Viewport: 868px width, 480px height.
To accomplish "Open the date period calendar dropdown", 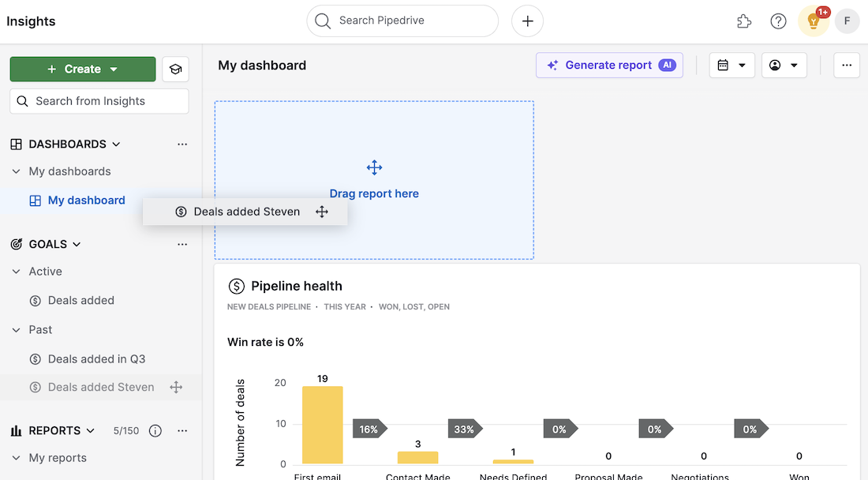I will coord(731,66).
